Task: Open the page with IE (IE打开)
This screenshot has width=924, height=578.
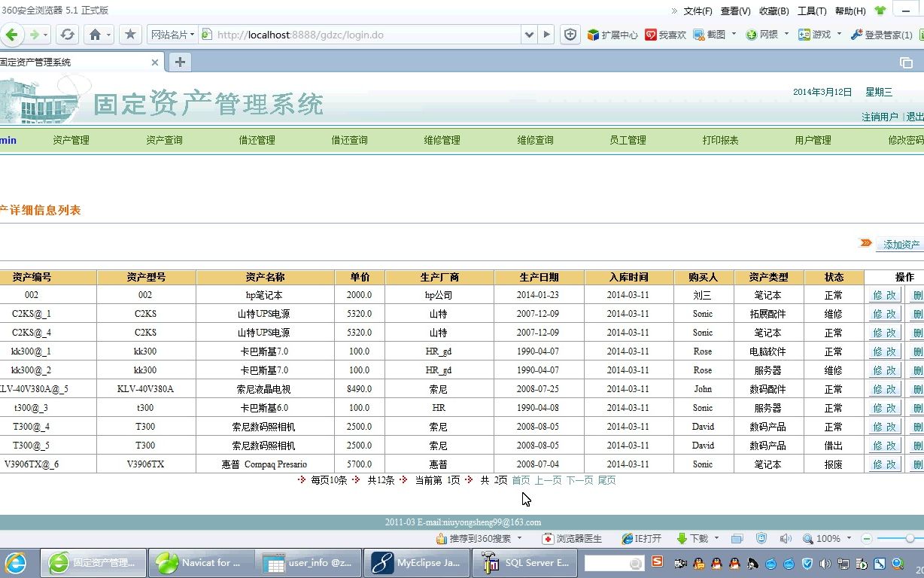Action: pyautogui.click(x=642, y=538)
